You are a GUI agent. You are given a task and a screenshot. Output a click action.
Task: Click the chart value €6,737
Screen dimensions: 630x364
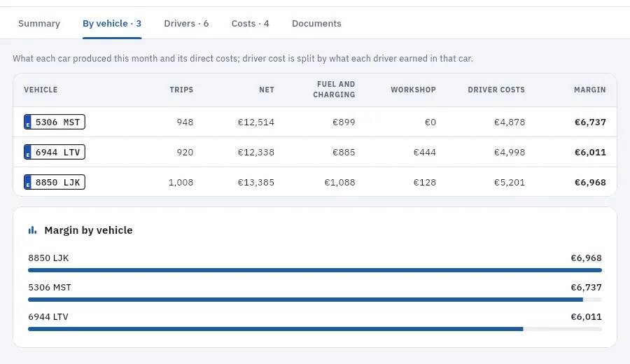coord(586,287)
